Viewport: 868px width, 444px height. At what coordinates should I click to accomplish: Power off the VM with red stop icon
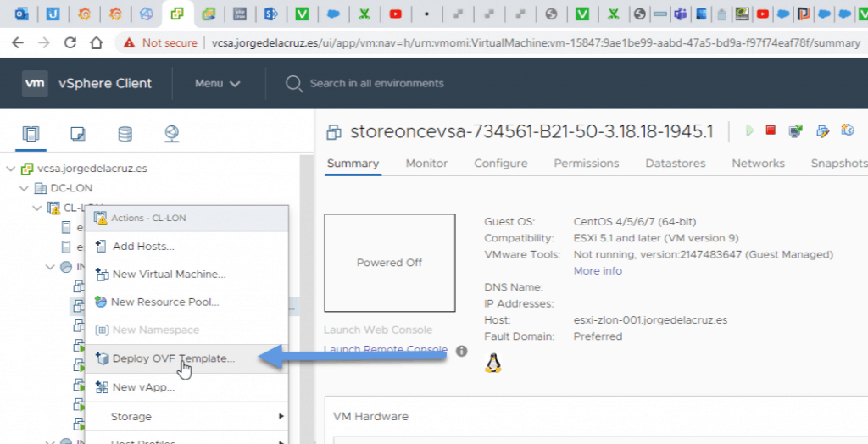point(771,130)
